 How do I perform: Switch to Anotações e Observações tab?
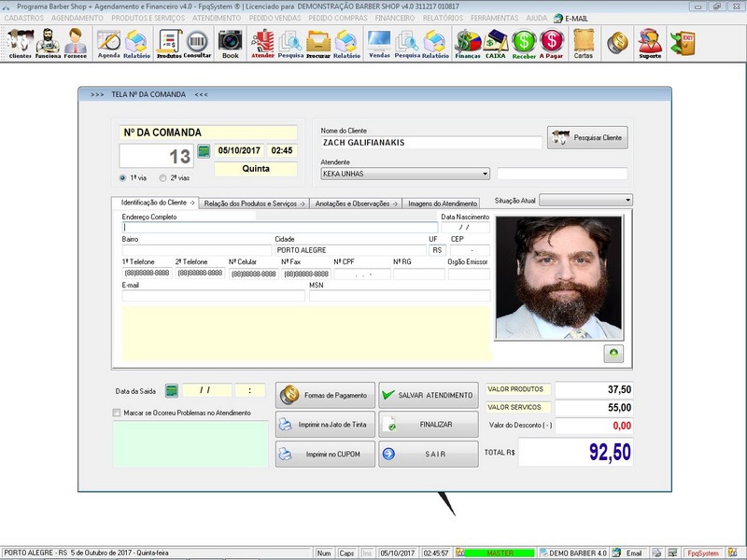tap(356, 203)
